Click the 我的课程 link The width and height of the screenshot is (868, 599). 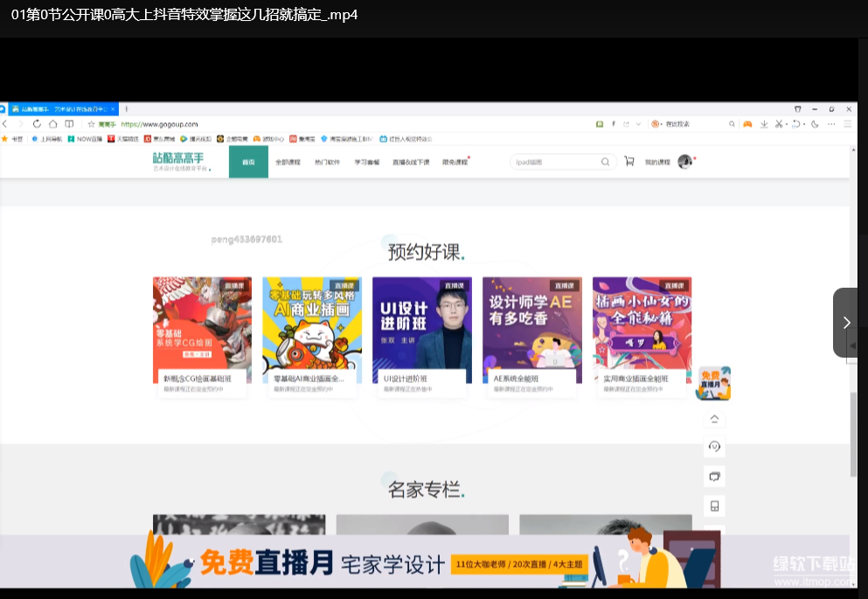click(x=657, y=162)
